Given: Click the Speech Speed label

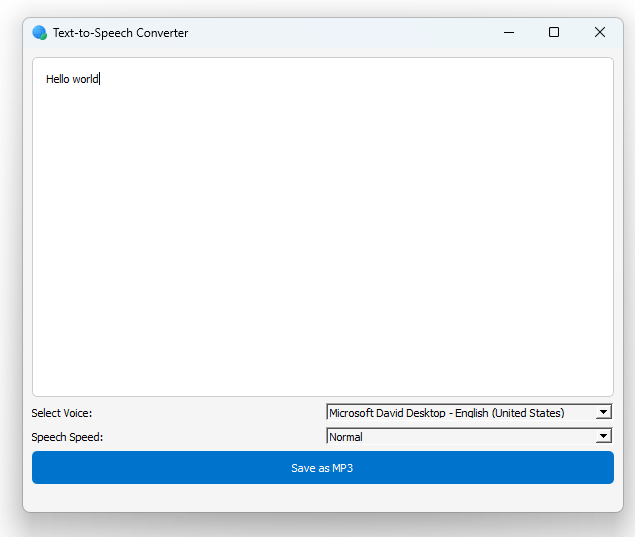Looking at the screenshot, I should point(67,437).
